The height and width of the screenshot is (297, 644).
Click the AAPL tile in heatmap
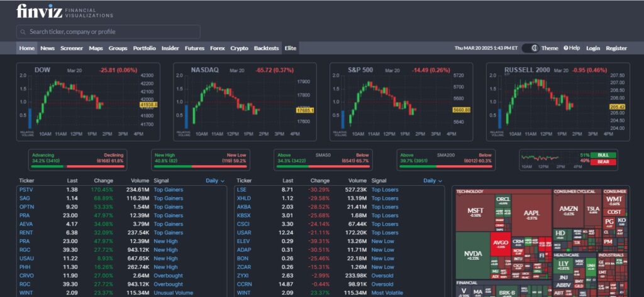pyautogui.click(x=531, y=215)
